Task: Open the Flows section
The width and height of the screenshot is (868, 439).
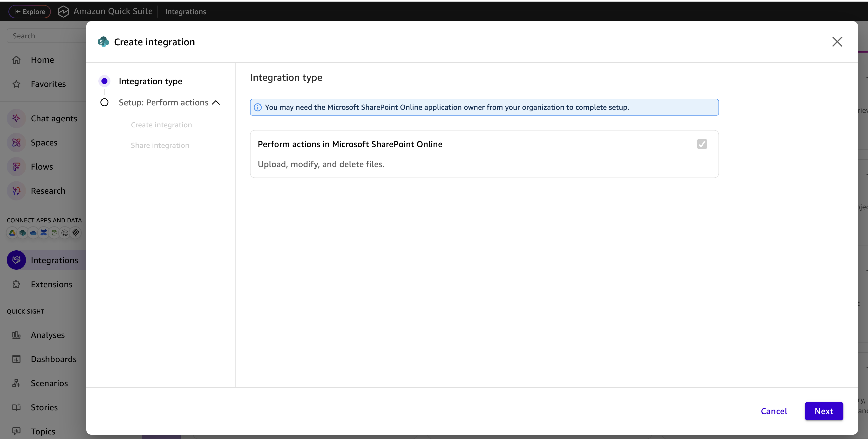Action: coord(42,167)
